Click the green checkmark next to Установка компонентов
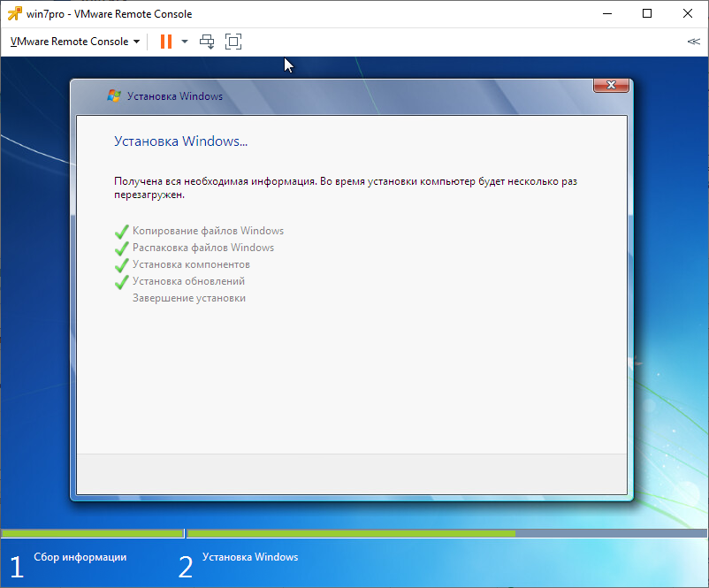 [122, 265]
